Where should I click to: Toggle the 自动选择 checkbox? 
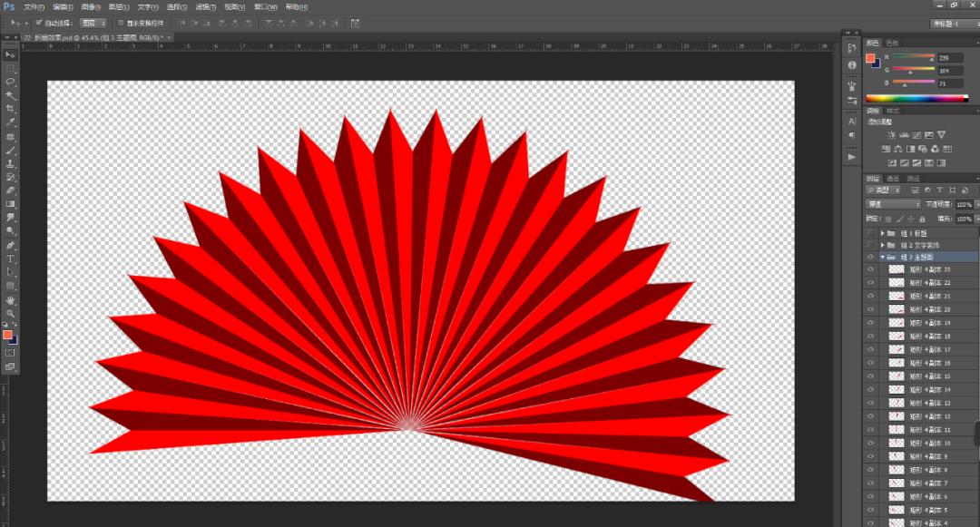point(39,22)
